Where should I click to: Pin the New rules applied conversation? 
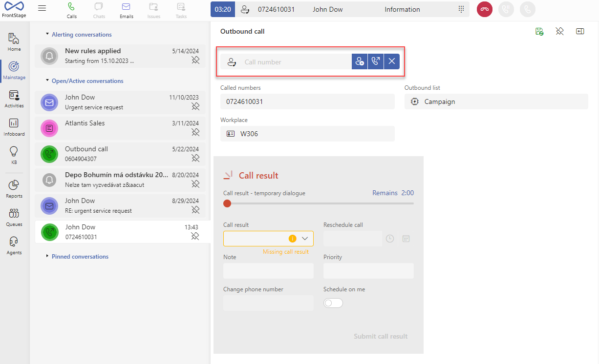click(195, 61)
